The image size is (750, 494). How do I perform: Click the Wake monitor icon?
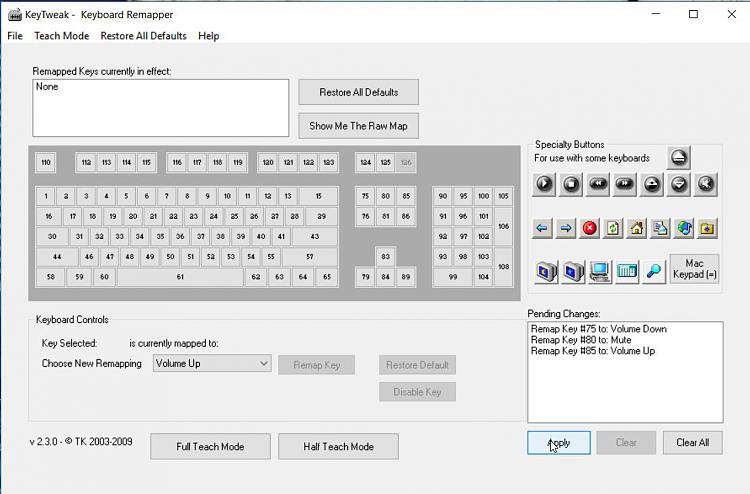click(x=573, y=272)
